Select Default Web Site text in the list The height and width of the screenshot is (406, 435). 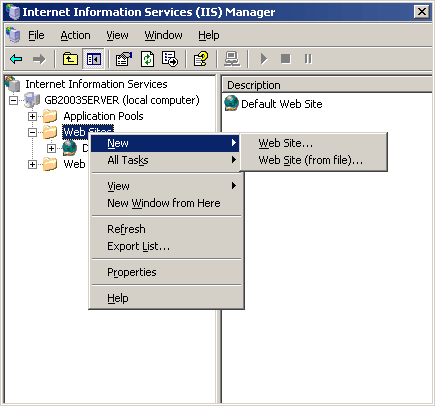coord(282,104)
